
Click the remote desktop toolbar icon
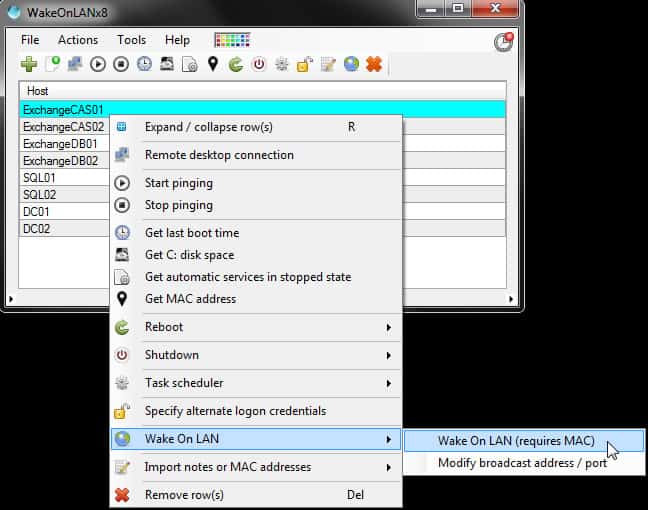pyautogui.click(x=75, y=64)
